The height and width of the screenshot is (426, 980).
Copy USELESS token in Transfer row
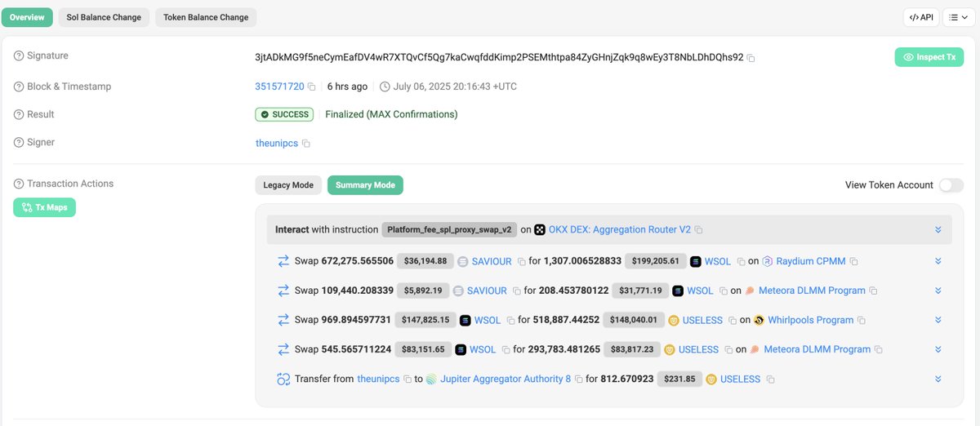pos(770,379)
